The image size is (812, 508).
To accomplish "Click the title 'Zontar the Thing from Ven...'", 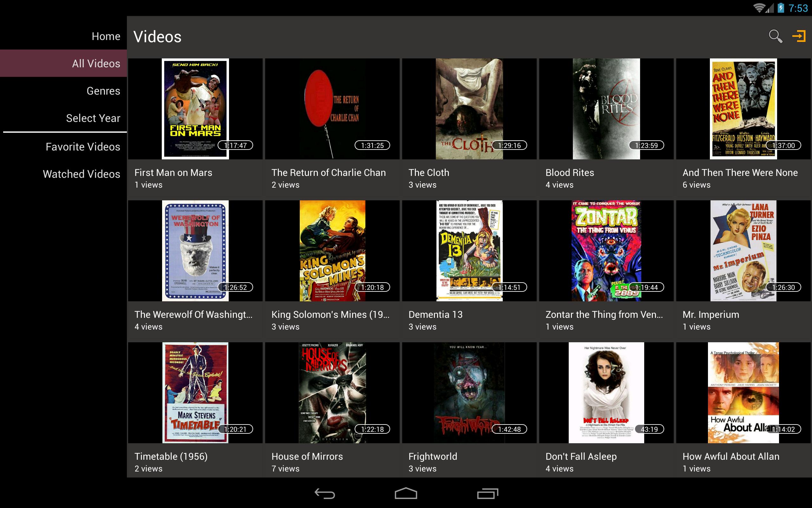I will point(604,314).
